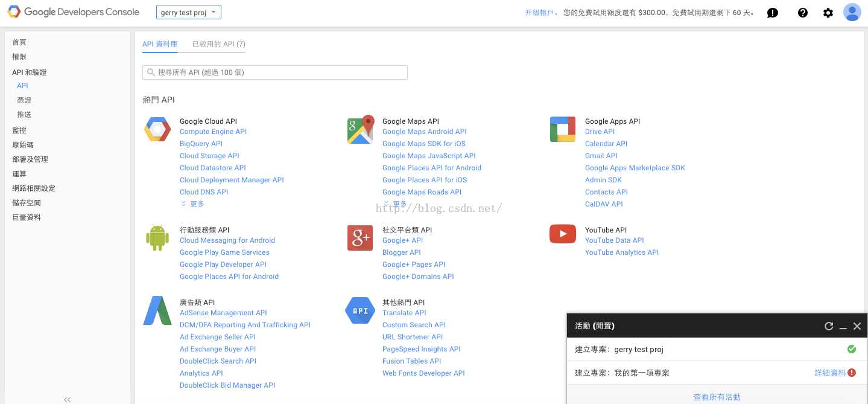Select 監控 in the sidebar menu
The width and height of the screenshot is (868, 404).
coord(19,130)
